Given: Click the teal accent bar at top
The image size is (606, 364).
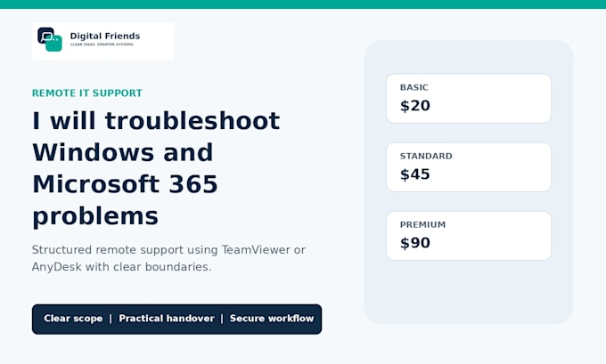Looking at the screenshot, I should point(303,4).
